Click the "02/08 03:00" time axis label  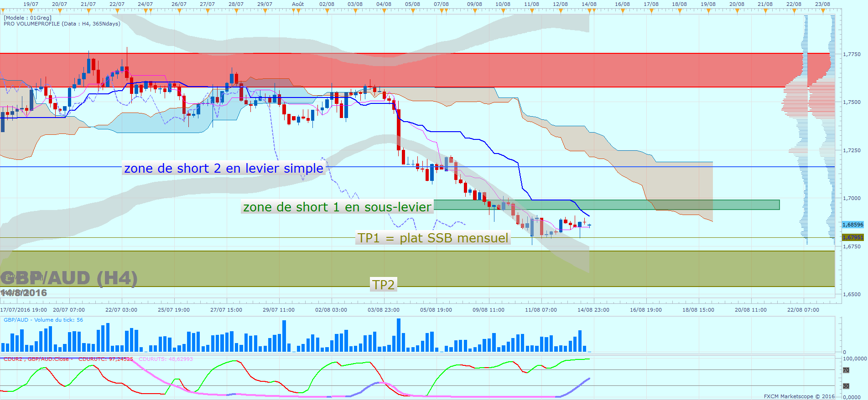[x=331, y=310]
